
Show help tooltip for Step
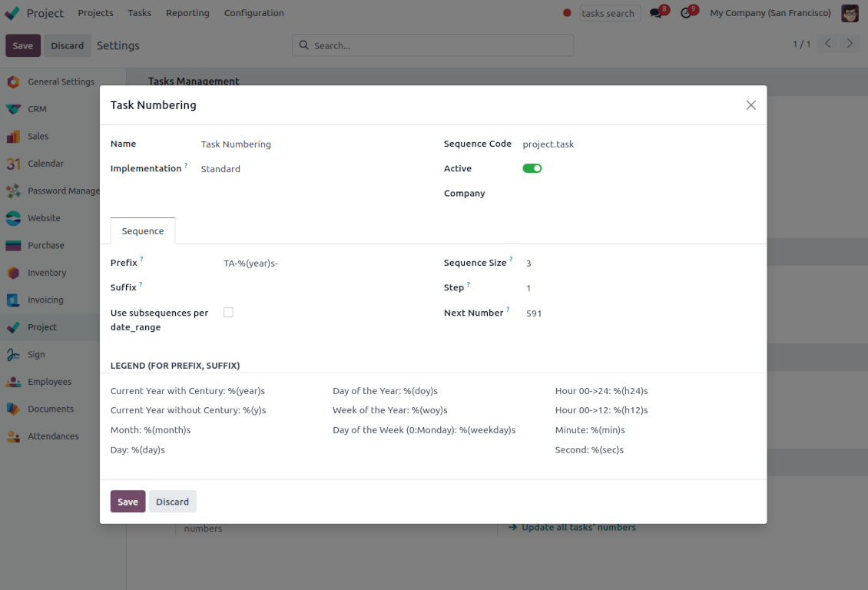(469, 284)
